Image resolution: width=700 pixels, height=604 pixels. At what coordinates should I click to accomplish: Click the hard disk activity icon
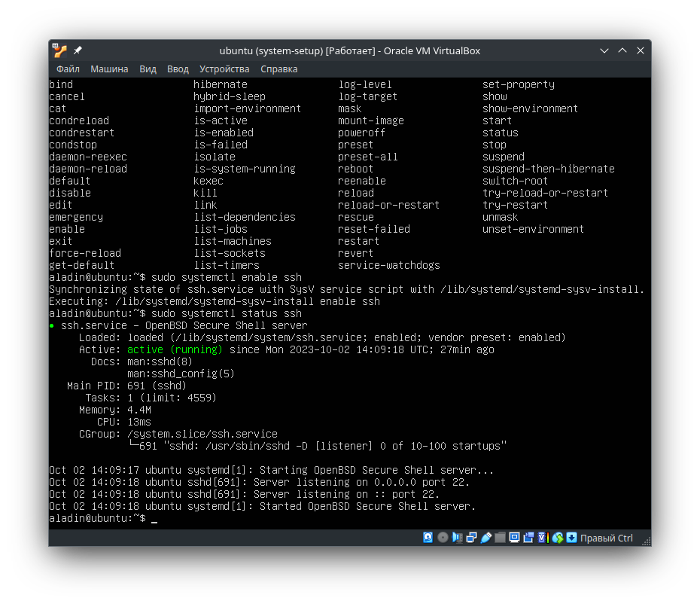tap(427, 537)
